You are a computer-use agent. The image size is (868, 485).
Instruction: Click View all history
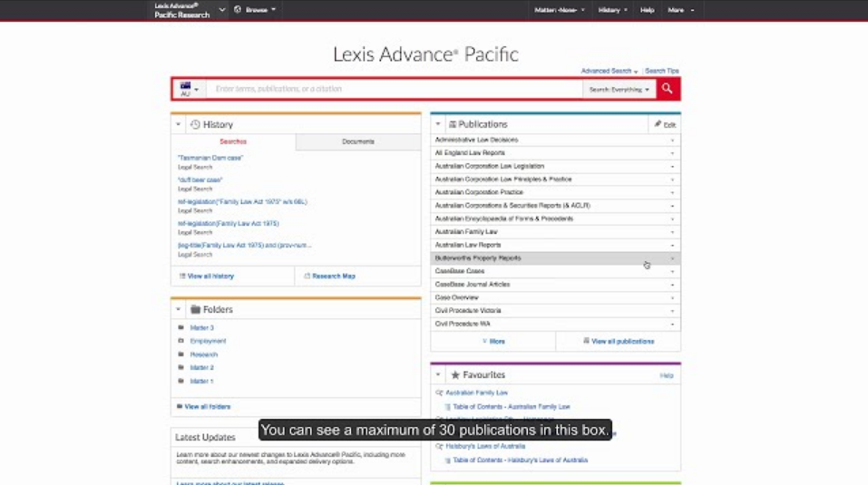point(207,276)
